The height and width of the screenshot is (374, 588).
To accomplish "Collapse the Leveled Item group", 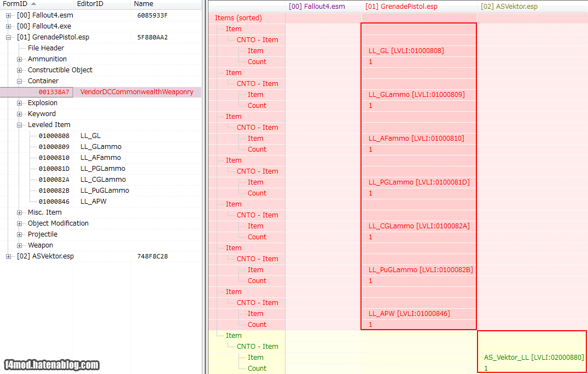I will pyautogui.click(x=19, y=125).
